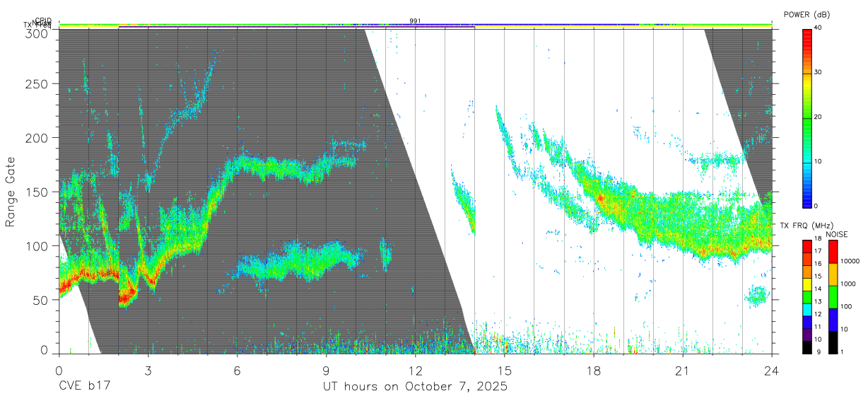Select the 0 range gate tick label

click(44, 350)
